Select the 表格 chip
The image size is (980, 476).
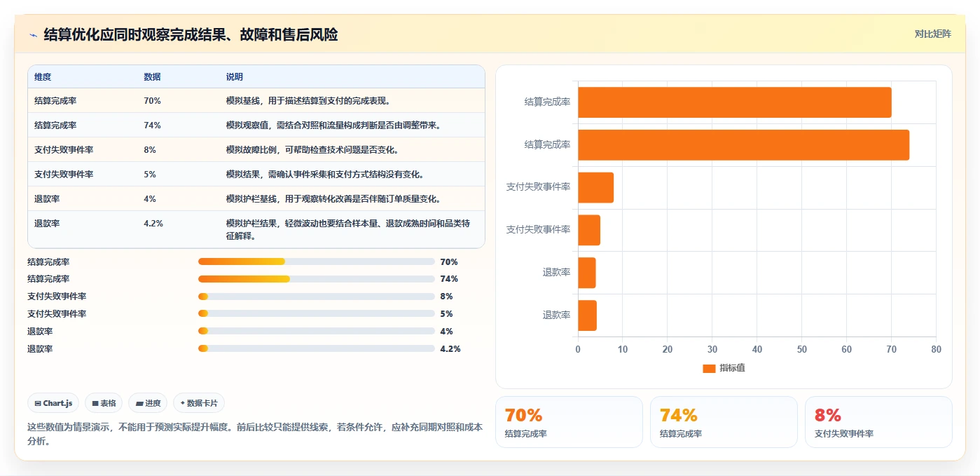104,403
